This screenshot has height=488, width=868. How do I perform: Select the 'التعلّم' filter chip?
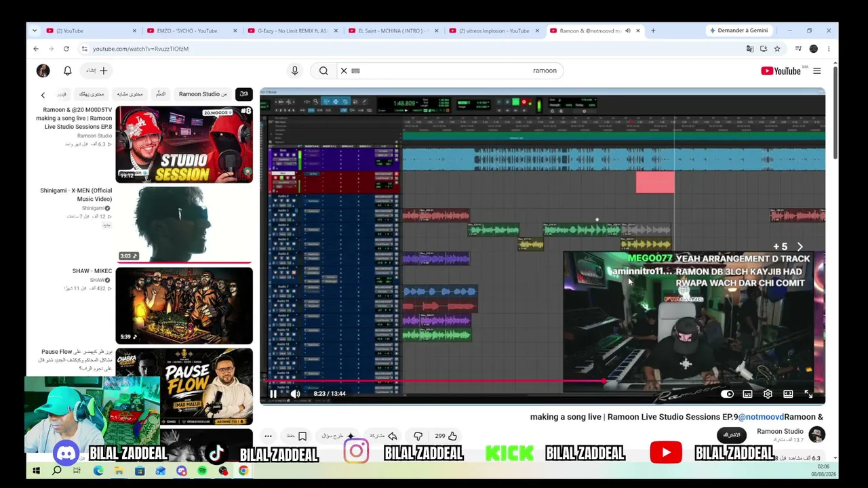[x=161, y=94]
